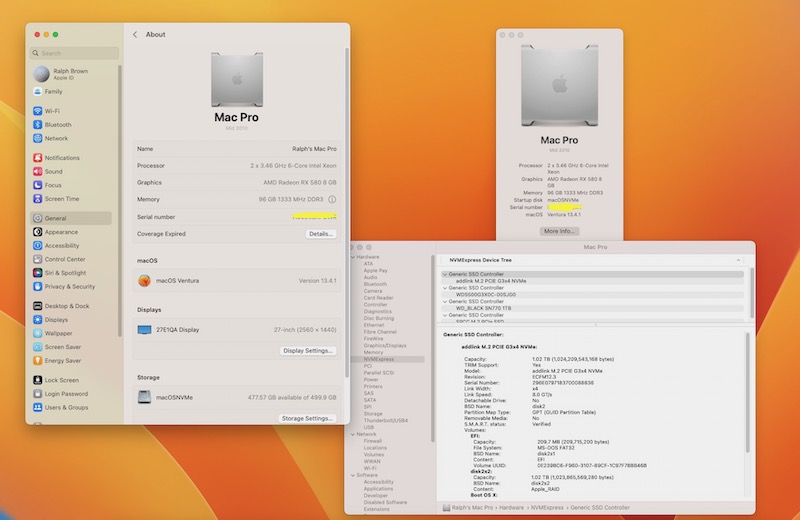Select ATA in System Information sidebar
The width and height of the screenshot is (800, 520).
(x=368, y=264)
